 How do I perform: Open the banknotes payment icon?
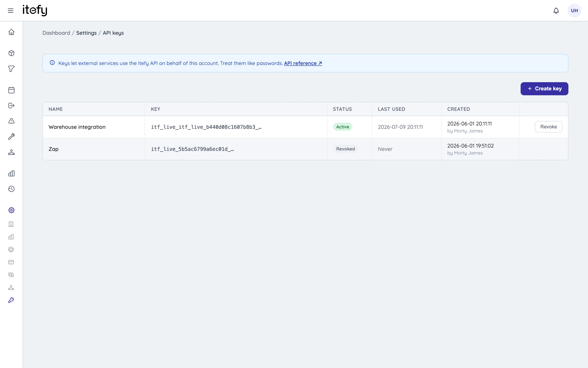(11, 275)
